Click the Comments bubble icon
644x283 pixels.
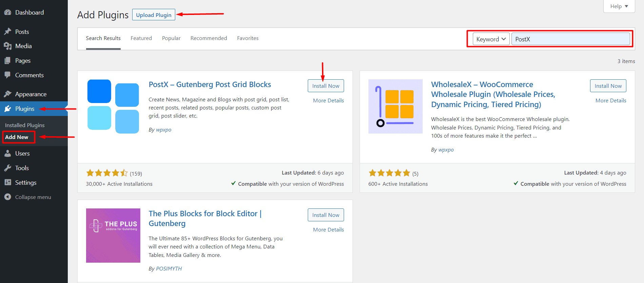[8, 75]
